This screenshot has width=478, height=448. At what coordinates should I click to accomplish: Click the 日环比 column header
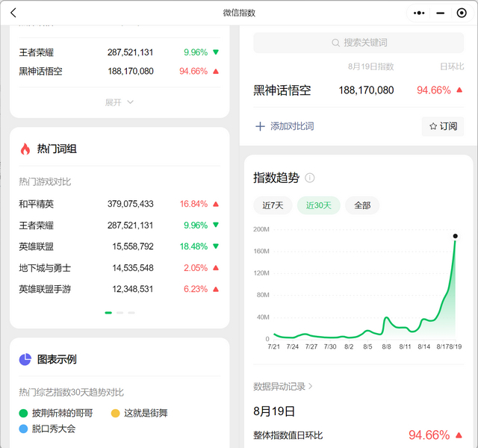[452, 66]
